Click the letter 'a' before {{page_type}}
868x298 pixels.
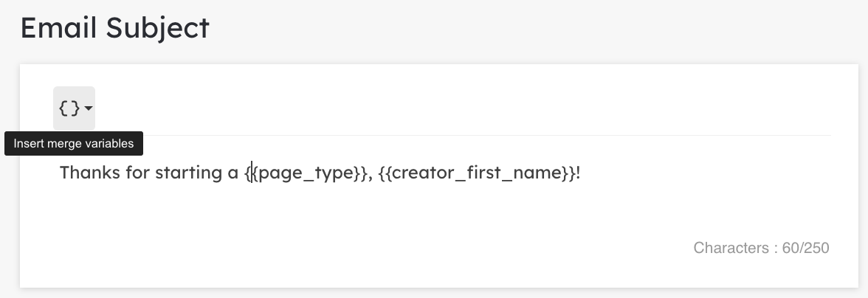pos(233,173)
